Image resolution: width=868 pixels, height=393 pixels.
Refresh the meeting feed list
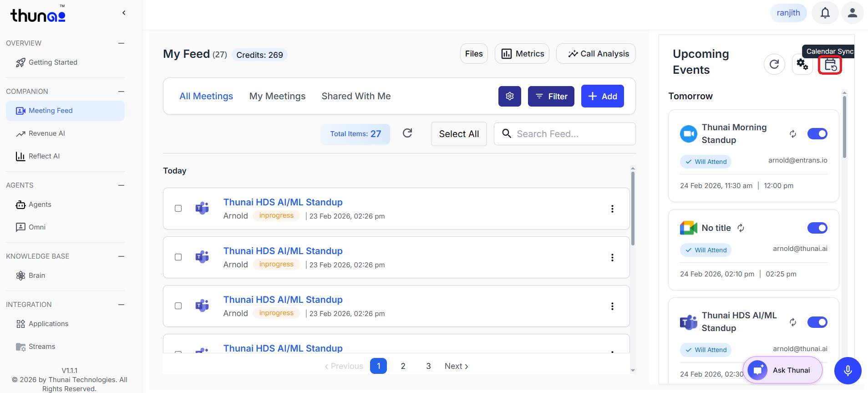point(407,133)
